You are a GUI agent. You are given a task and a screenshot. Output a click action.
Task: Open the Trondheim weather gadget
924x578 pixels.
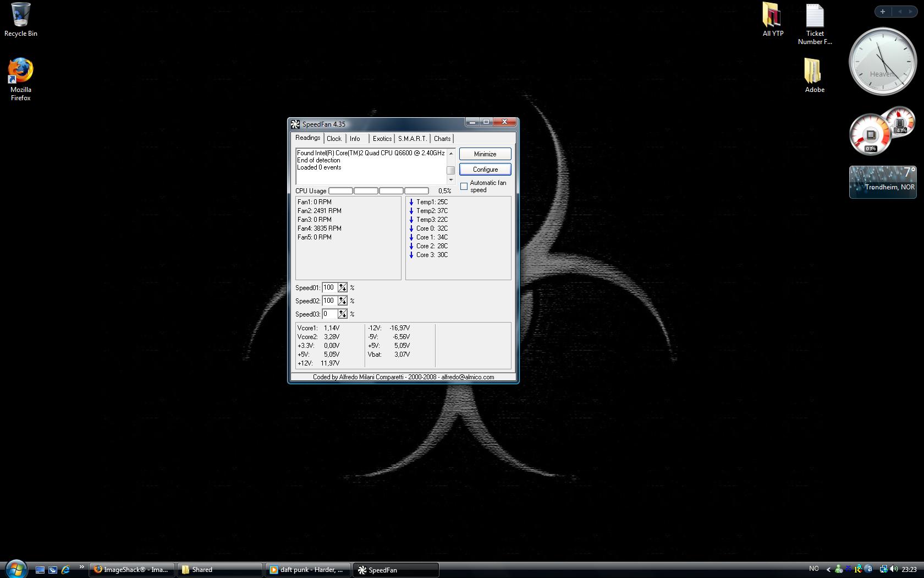(x=883, y=182)
